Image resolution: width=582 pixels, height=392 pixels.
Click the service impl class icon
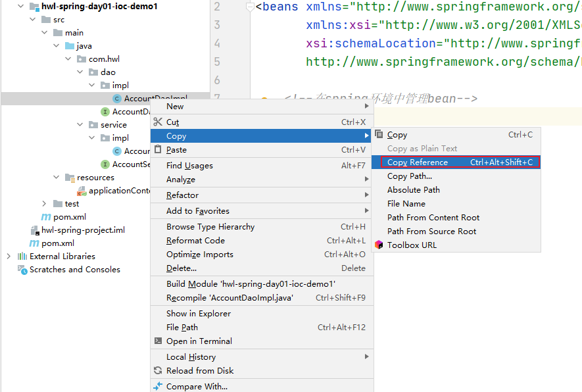(x=117, y=151)
